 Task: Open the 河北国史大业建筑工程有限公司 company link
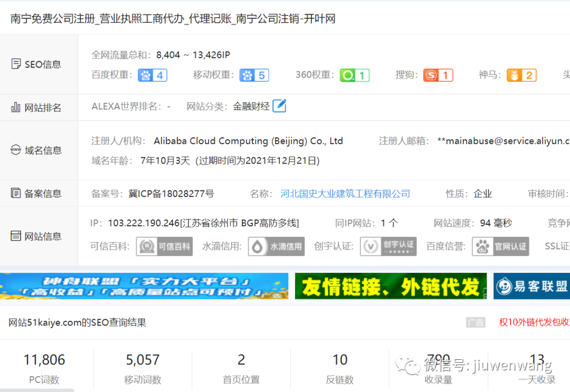point(345,194)
